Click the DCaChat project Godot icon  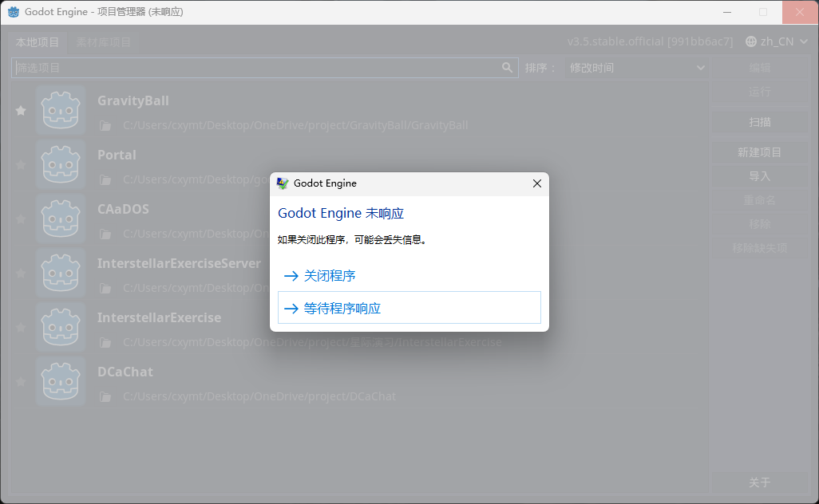61,380
